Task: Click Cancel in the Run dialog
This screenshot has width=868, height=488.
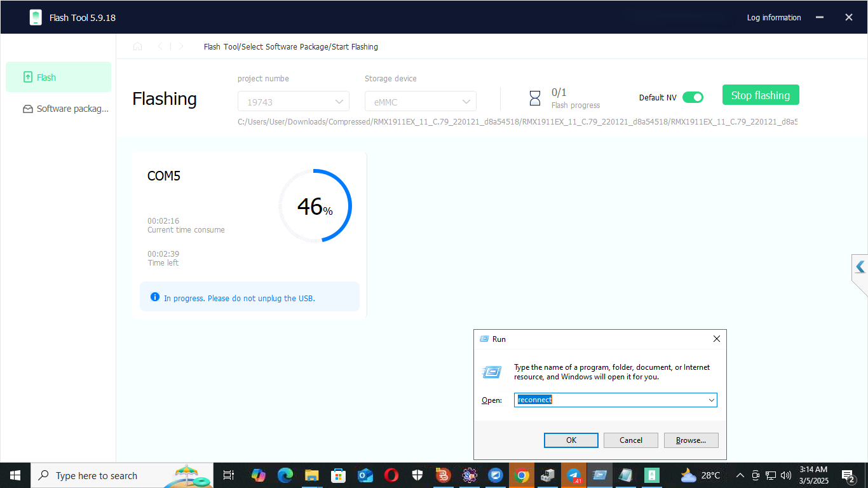Action: pos(630,440)
